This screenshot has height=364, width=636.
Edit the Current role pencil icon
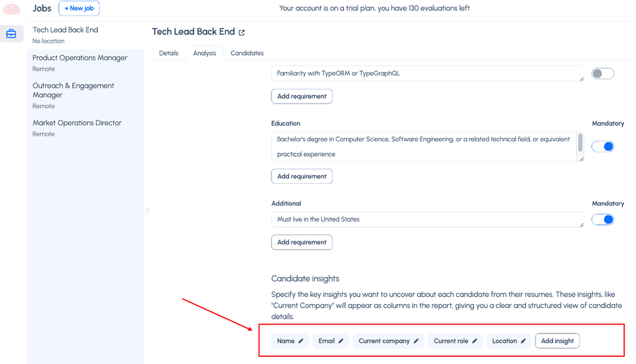(x=474, y=341)
